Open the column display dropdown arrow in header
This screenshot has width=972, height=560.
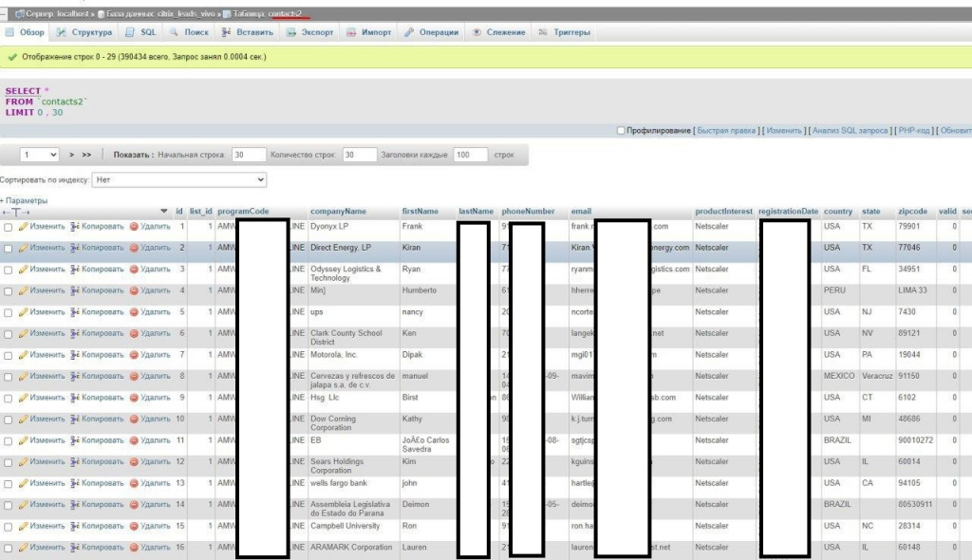point(163,212)
